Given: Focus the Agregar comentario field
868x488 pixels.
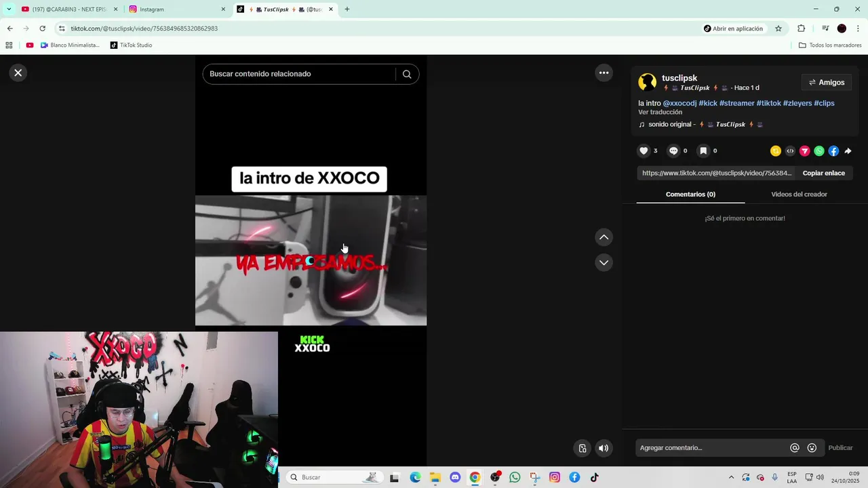Looking at the screenshot, I should click(712, 448).
